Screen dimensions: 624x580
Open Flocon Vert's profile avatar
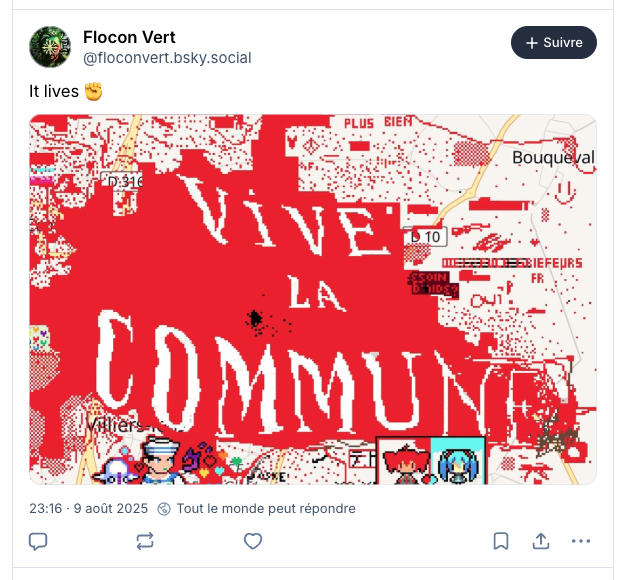[50, 47]
